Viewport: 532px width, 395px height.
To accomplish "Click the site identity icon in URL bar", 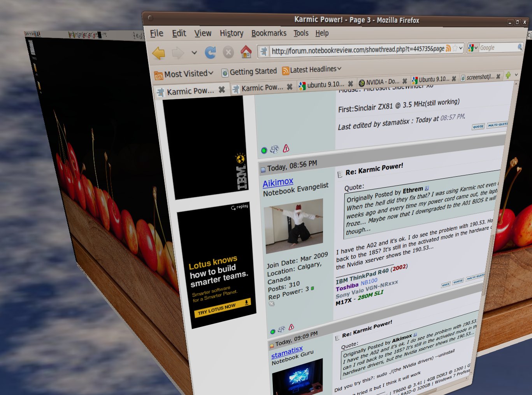I will coord(264,51).
